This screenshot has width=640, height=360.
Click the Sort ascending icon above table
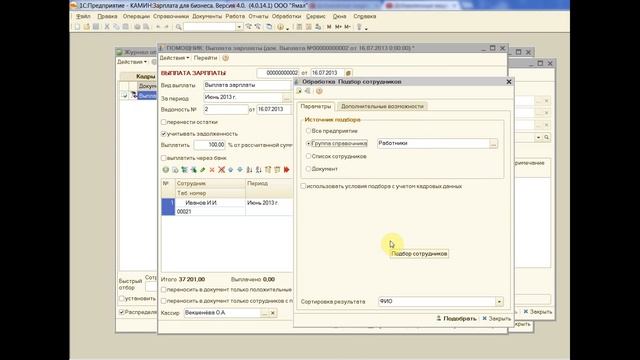click(x=249, y=170)
